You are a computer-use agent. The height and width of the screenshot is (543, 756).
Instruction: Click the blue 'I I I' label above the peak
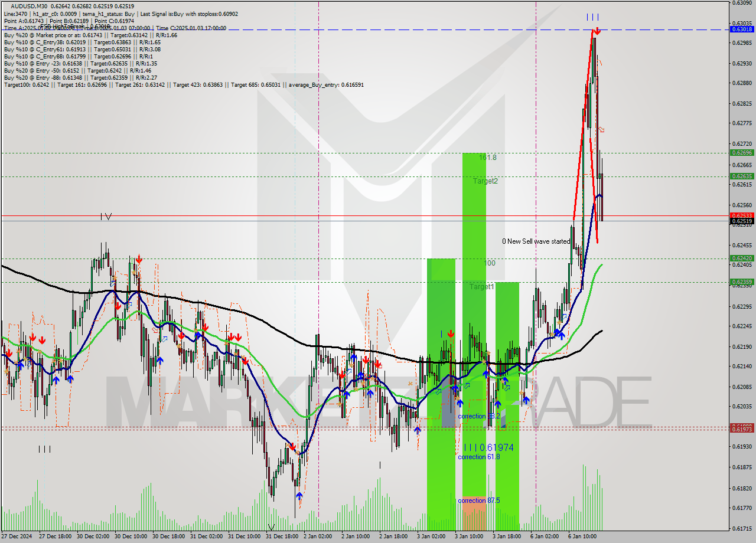[593, 17]
